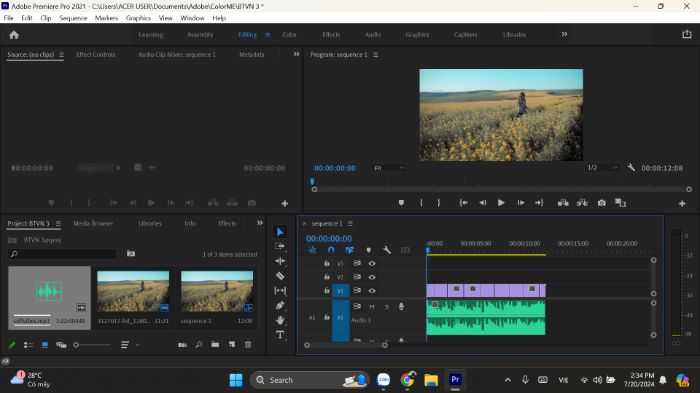Open the Sequence menu
The image size is (700, 393).
coord(73,18)
